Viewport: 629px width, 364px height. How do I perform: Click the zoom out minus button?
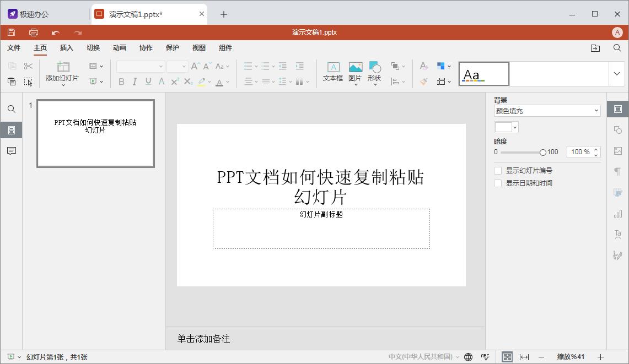[541, 357]
